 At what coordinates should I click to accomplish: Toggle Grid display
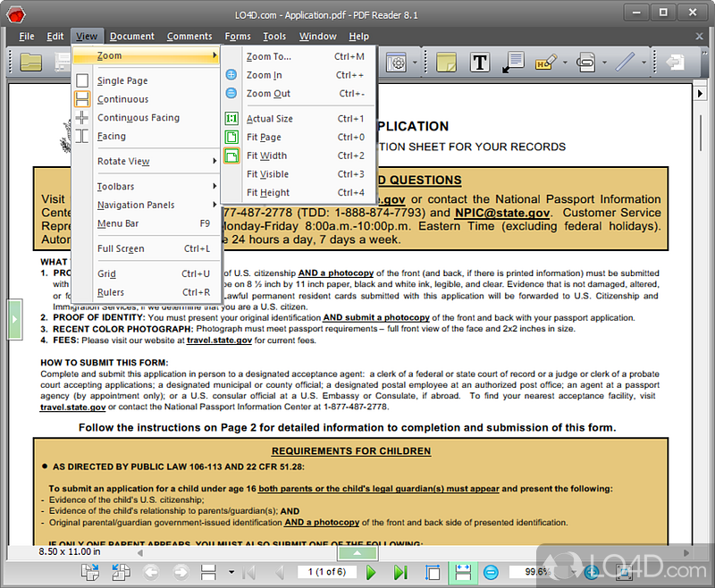click(146, 274)
